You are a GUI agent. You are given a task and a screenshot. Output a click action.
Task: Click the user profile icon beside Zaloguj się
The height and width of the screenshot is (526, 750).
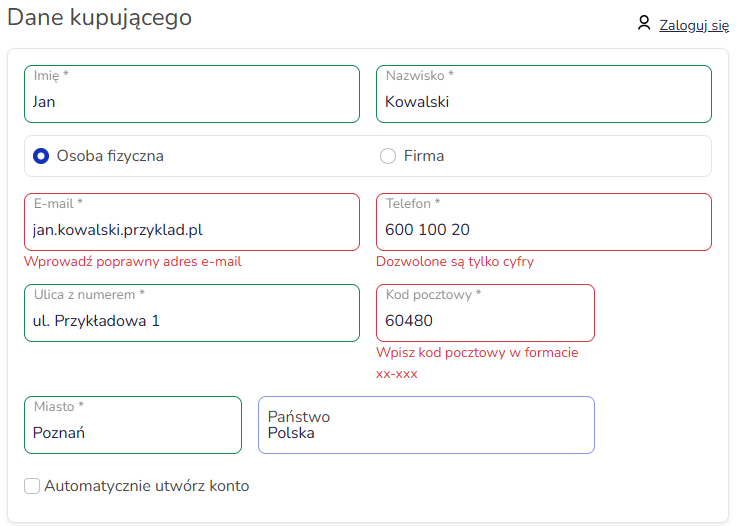click(x=644, y=23)
